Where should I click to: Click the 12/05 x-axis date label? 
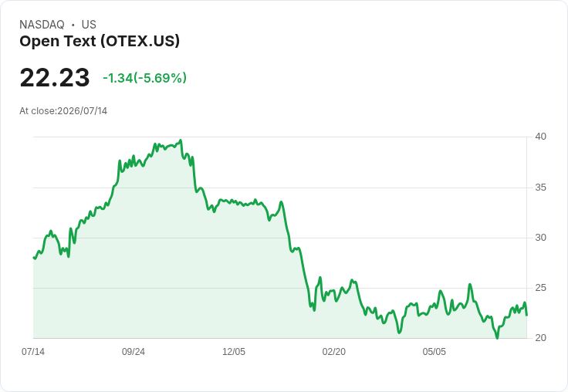(234, 351)
